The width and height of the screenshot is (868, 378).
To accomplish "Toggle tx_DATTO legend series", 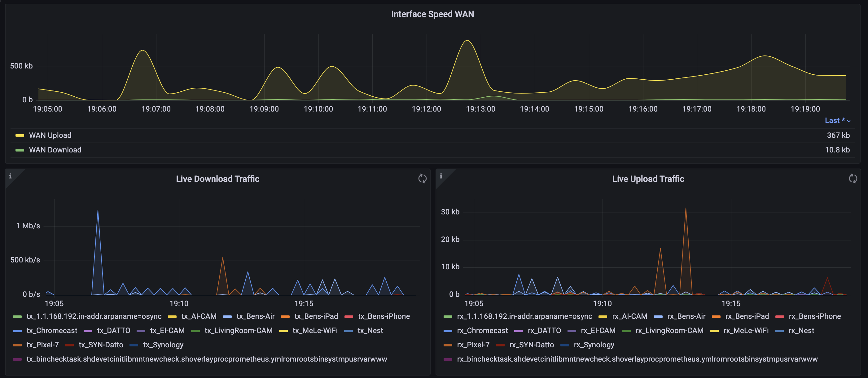I will point(114,331).
